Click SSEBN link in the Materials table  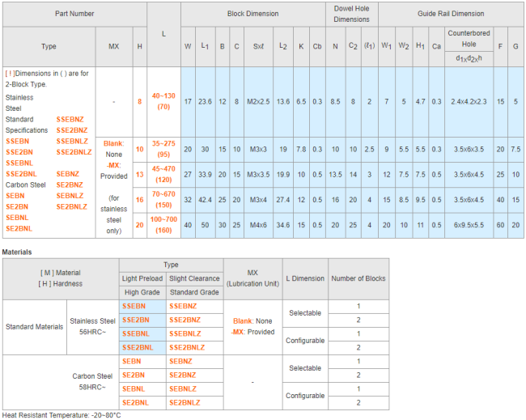134,307
